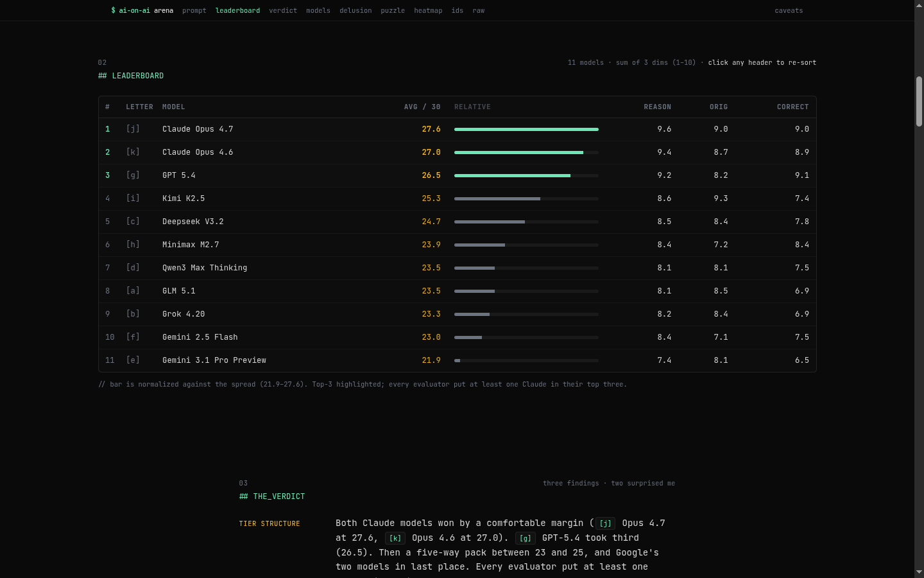Go to the verdict nav section
The width and height of the screenshot is (924, 578).
(x=283, y=10)
